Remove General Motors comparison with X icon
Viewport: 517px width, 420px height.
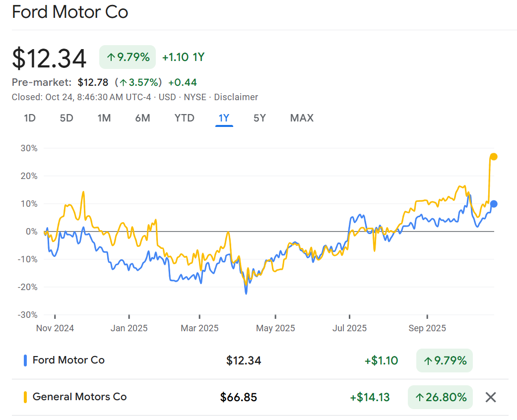[x=490, y=397]
